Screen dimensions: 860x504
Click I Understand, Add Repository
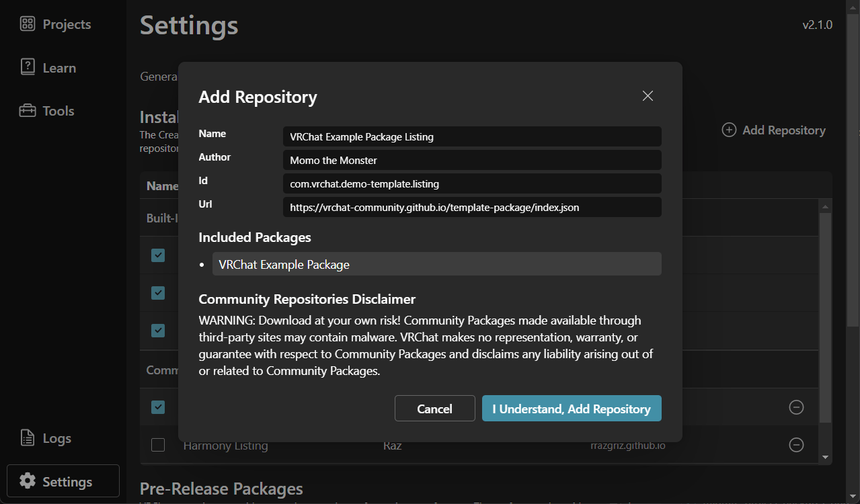pyautogui.click(x=572, y=409)
